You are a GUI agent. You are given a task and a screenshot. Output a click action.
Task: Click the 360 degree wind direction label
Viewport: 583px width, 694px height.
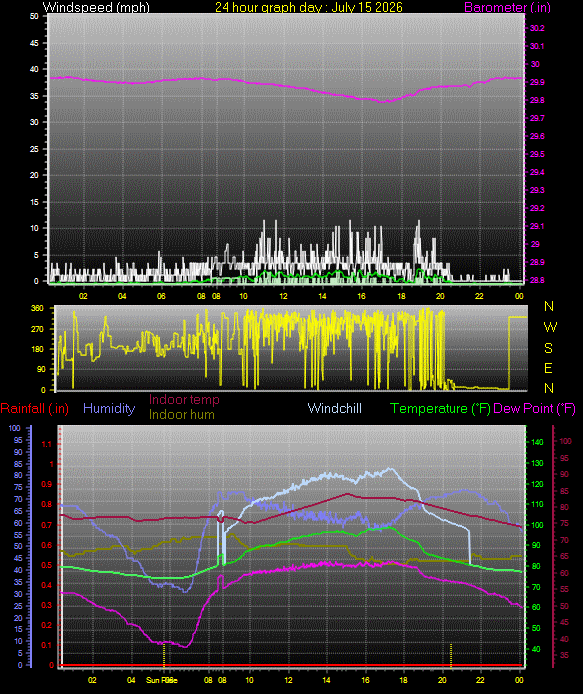(x=38, y=308)
